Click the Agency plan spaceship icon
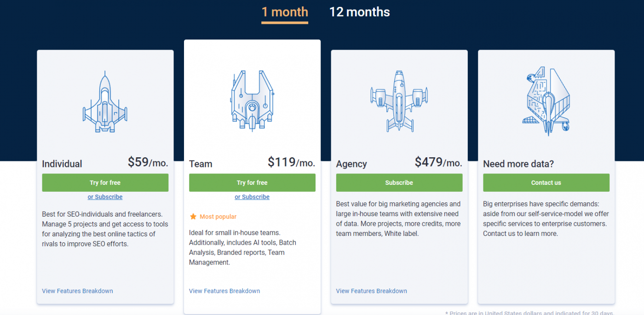This screenshot has height=315, width=644. click(399, 101)
